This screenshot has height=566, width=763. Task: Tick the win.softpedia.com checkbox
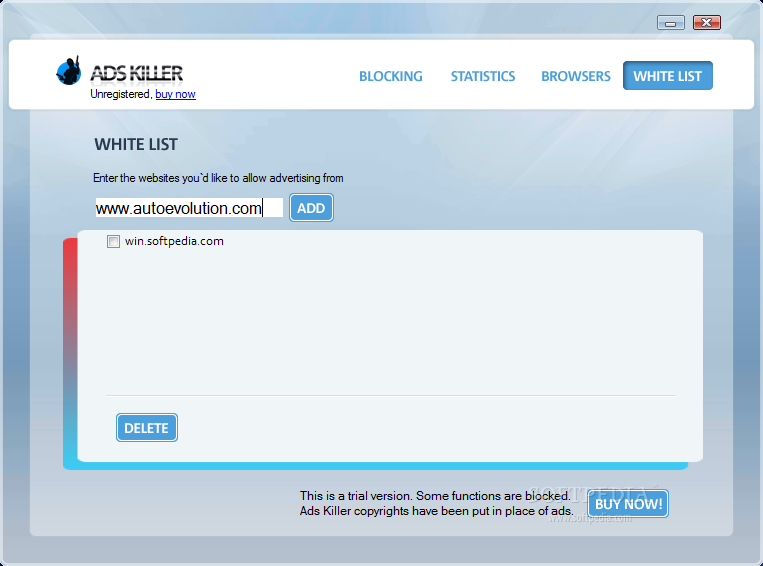pyautogui.click(x=113, y=241)
